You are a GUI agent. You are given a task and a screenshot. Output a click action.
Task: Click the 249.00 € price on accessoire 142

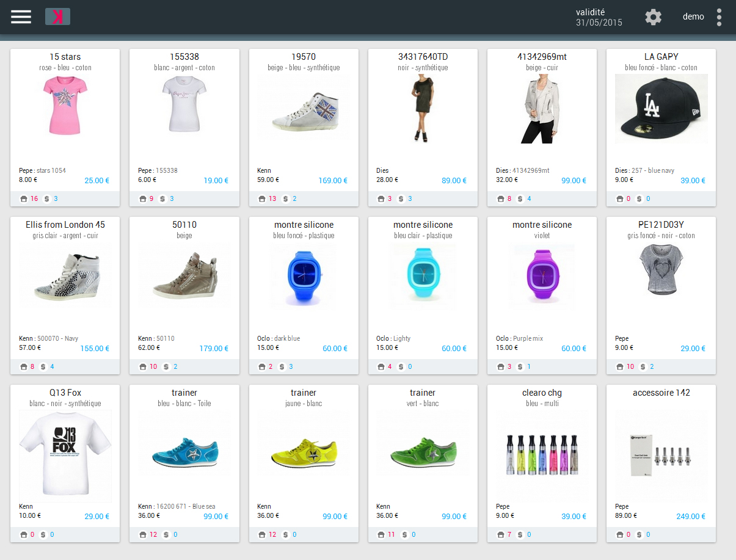(691, 516)
